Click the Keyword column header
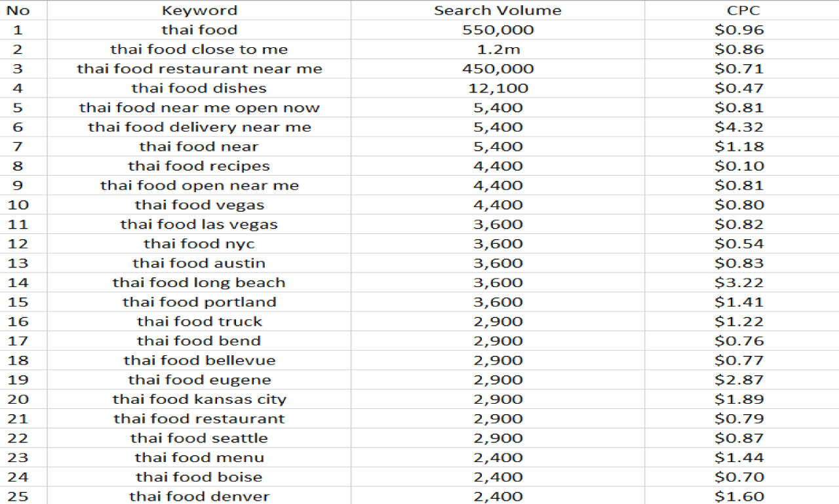The image size is (839, 504). (x=199, y=10)
